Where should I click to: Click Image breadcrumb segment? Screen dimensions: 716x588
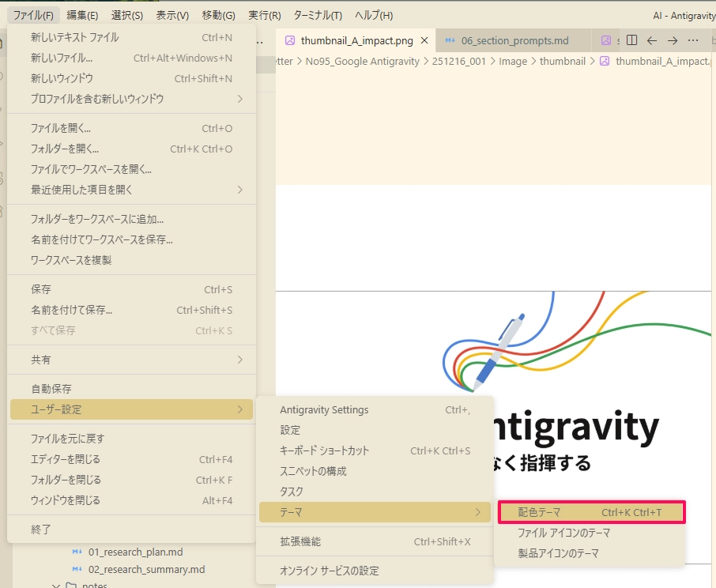[513, 61]
